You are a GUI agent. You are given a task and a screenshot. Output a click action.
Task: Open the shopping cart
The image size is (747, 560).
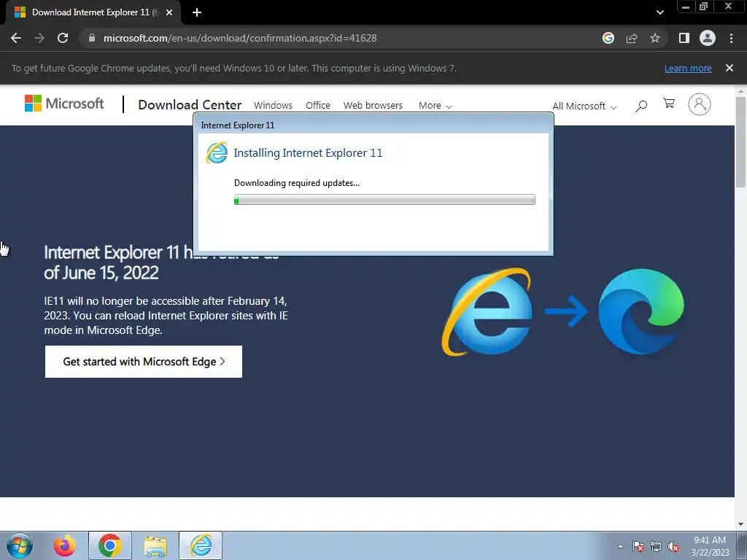tap(669, 104)
